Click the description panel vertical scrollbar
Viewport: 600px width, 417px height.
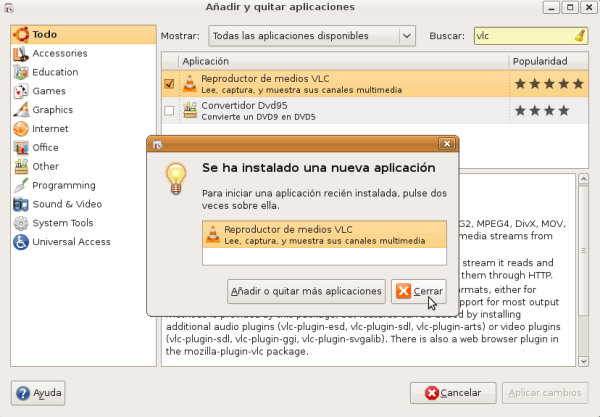pyautogui.click(x=582, y=270)
